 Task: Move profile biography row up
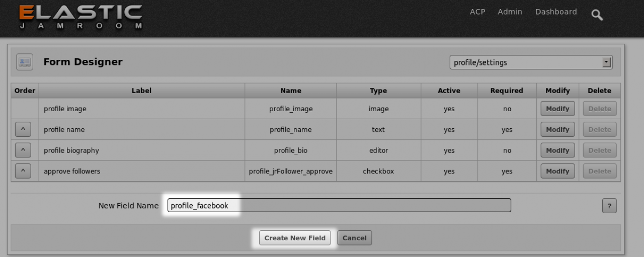pyautogui.click(x=23, y=150)
